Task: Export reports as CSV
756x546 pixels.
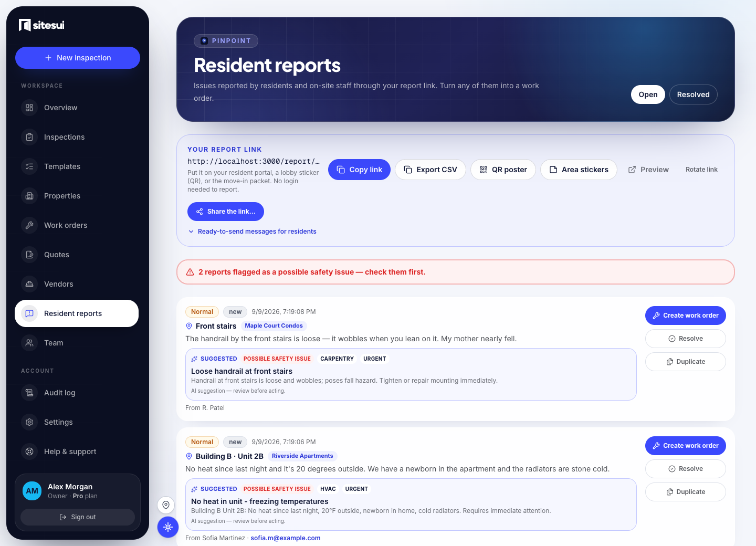Action: pyautogui.click(x=430, y=170)
